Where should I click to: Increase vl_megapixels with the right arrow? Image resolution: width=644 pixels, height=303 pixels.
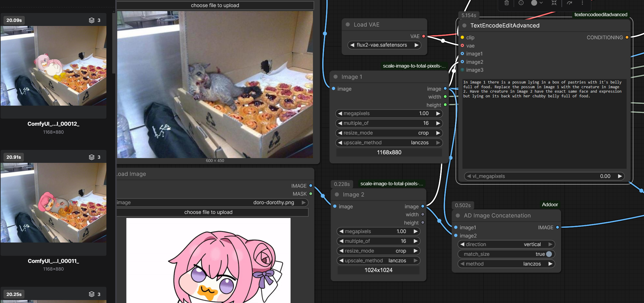tap(620, 176)
